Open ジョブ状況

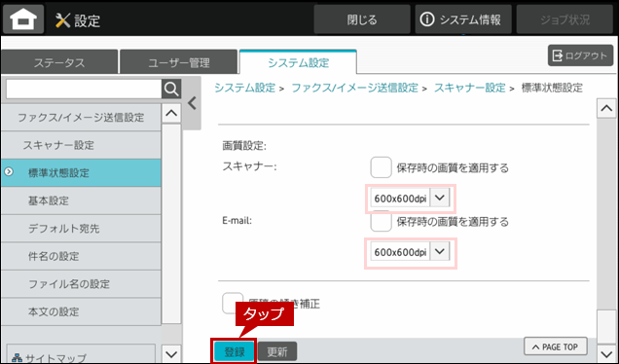564,19
